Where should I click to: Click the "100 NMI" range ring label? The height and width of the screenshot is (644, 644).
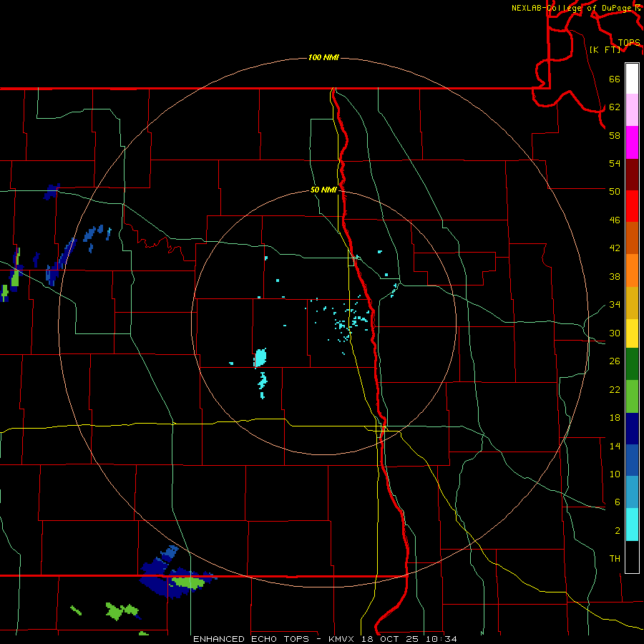coord(323,57)
